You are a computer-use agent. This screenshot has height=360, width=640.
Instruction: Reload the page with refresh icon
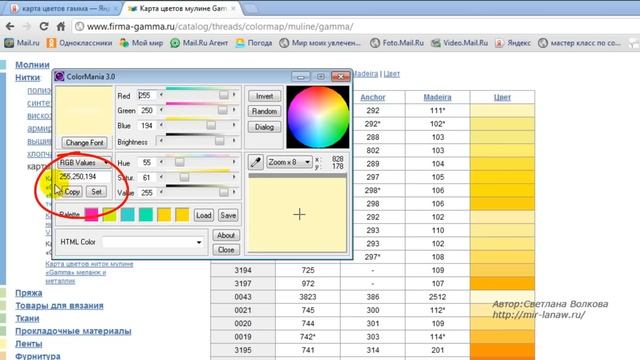click(44, 27)
